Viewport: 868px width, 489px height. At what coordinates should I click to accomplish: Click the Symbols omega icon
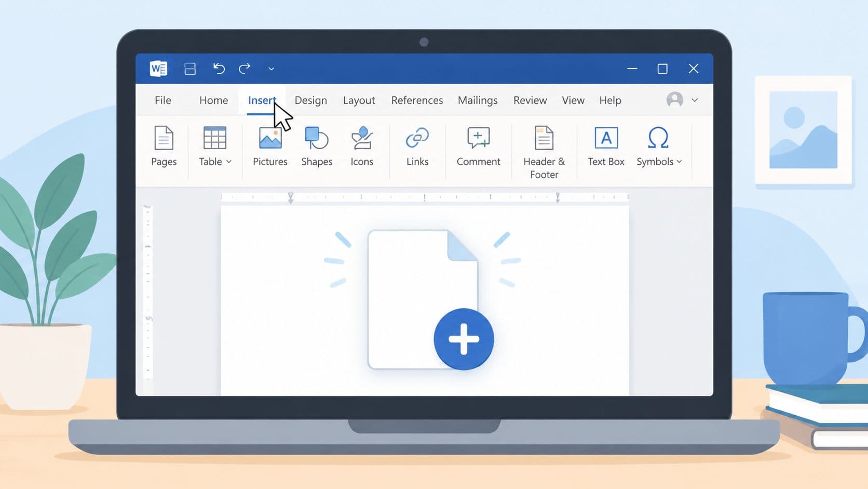point(658,138)
